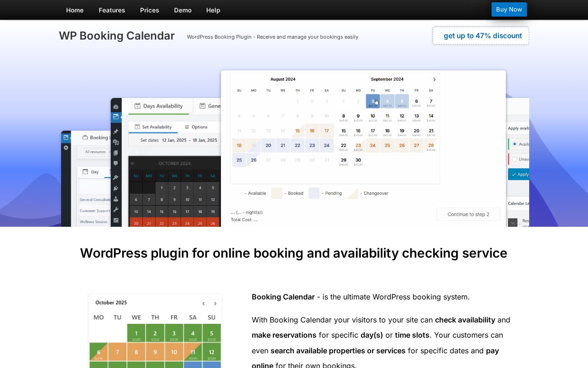Click August 16 booked date
Viewport: 588px width, 368px height.
[312, 131]
